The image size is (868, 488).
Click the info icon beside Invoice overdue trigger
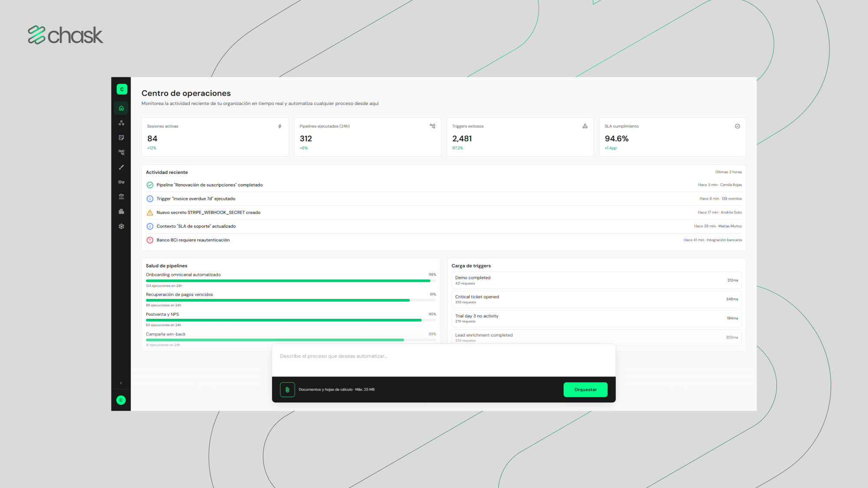point(150,199)
